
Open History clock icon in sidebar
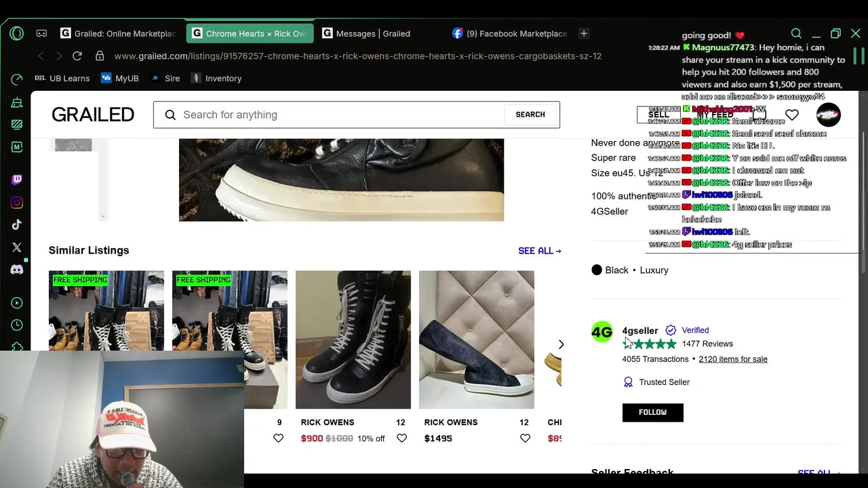pos(17,325)
